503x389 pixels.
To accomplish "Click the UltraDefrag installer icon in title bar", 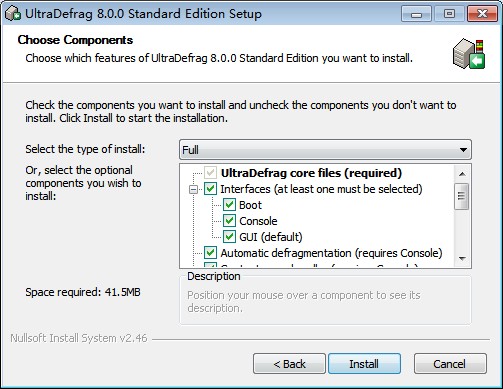I will tap(13, 14).
